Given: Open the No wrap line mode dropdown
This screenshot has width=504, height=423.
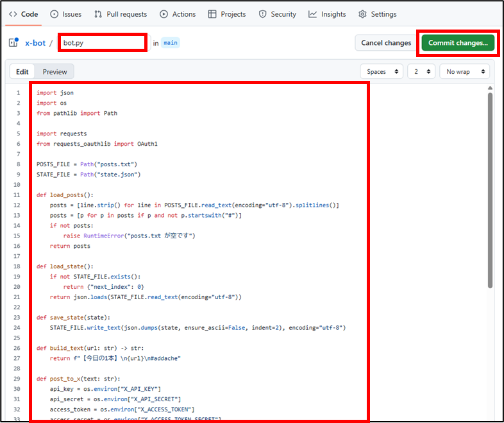Looking at the screenshot, I should coord(464,72).
